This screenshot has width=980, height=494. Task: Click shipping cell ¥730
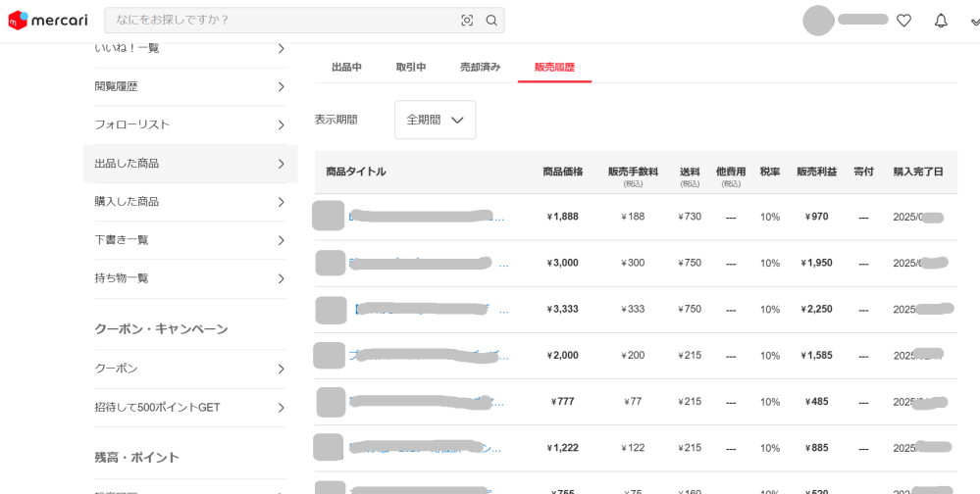(x=690, y=217)
